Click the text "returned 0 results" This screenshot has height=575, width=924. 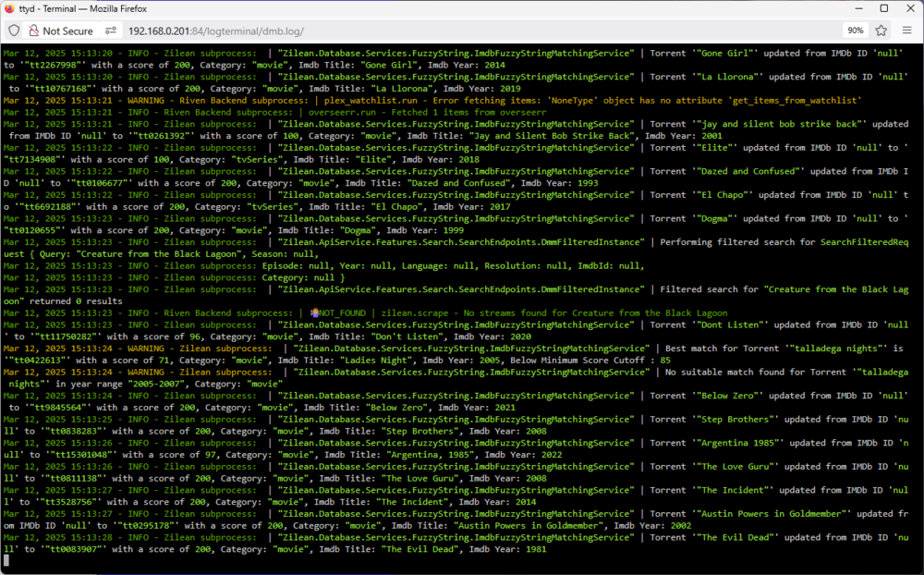pos(76,300)
